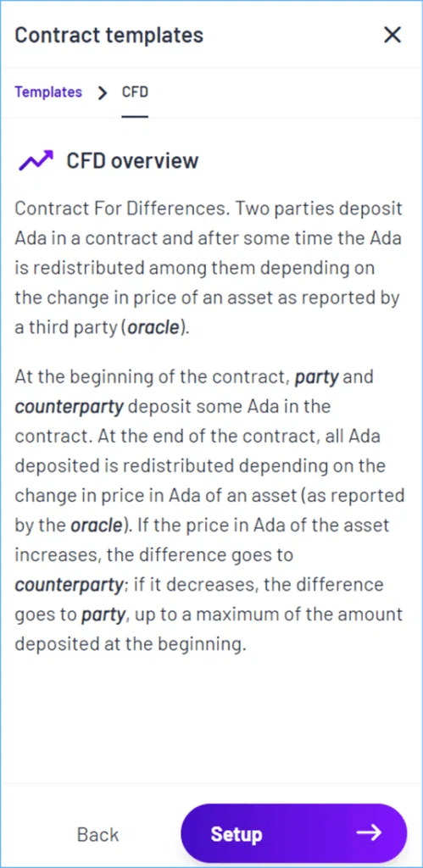Image resolution: width=423 pixels, height=868 pixels.
Task: Click the counterparty term before 'deposit some Ada'
Action: (x=70, y=408)
